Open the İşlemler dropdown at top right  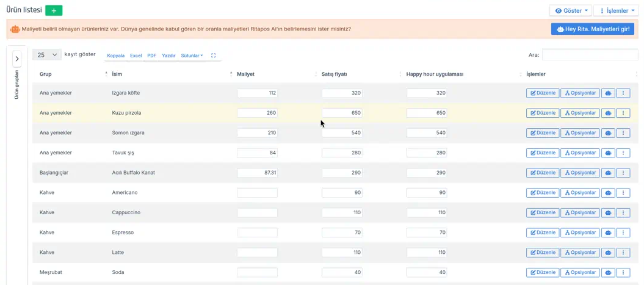pyautogui.click(x=617, y=10)
